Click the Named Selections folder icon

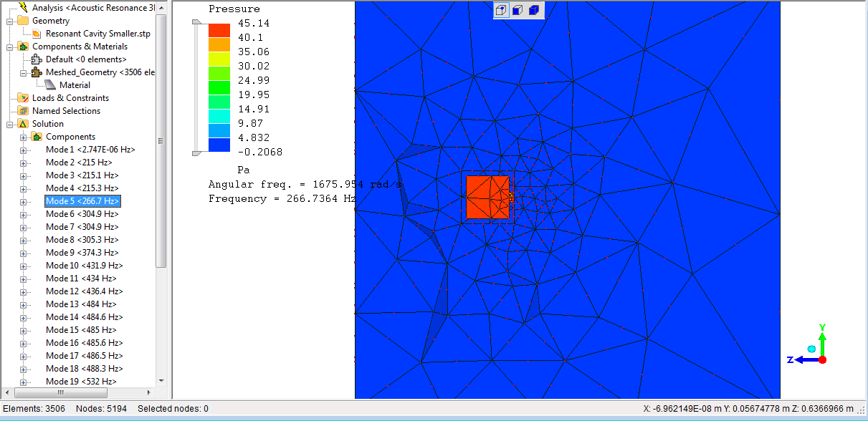coord(24,111)
